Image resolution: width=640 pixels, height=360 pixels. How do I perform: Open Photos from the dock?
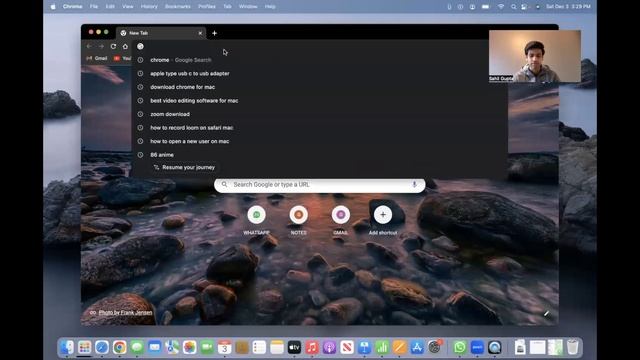(x=189, y=347)
